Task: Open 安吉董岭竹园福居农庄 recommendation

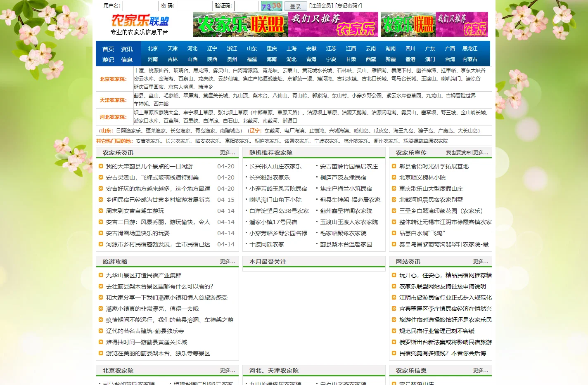Action: point(349,166)
